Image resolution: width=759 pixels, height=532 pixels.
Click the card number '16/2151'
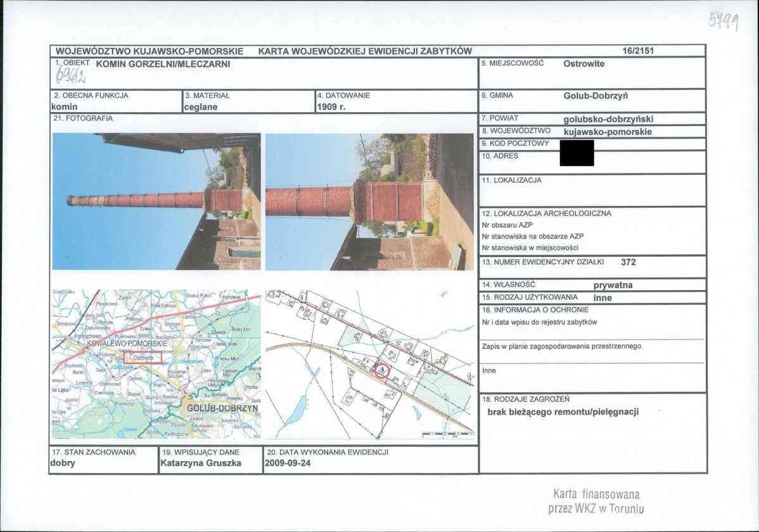coord(638,51)
